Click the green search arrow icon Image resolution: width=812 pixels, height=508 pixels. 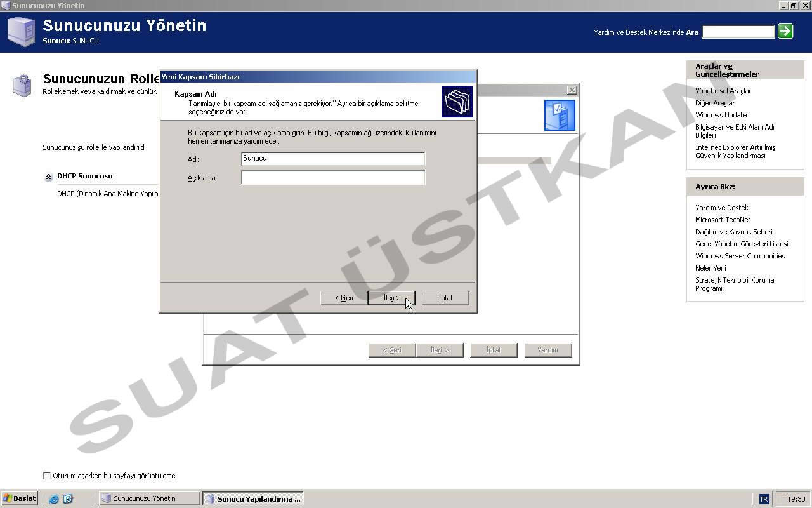[785, 31]
